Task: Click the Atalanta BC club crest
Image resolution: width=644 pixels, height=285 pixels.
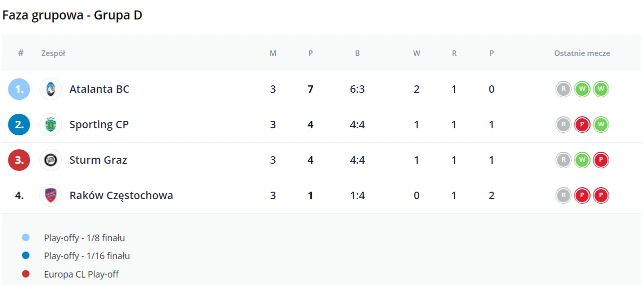Action: click(50, 89)
